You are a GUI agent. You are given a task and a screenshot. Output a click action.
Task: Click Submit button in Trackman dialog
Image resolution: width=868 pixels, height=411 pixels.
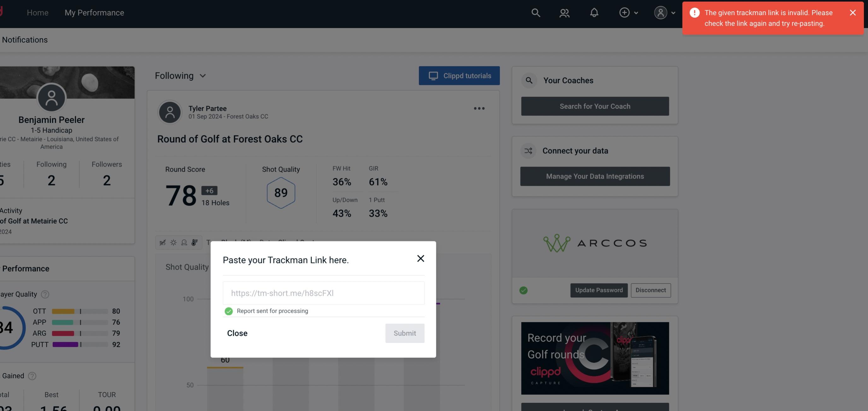click(x=405, y=333)
